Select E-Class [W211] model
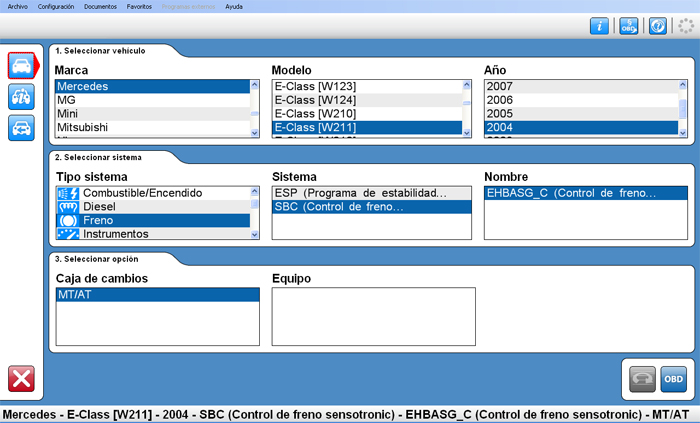Viewport: 700px width, 423px height. click(367, 128)
